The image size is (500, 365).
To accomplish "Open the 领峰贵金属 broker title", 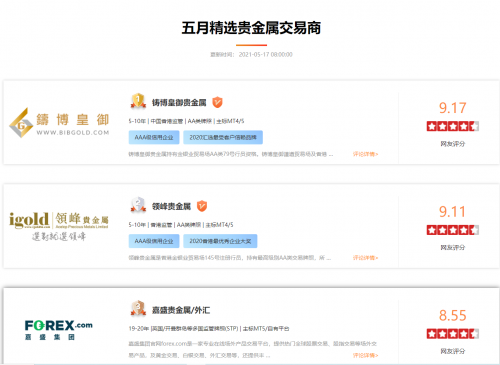I will click(x=171, y=206).
